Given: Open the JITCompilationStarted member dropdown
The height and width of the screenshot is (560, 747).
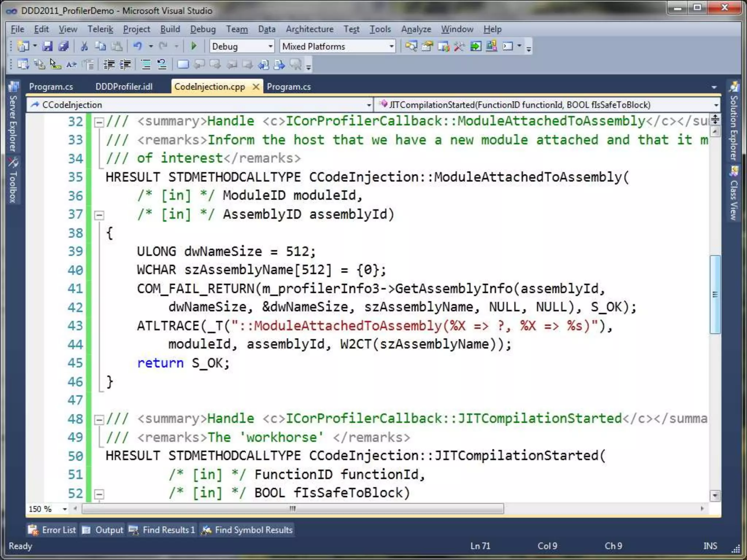Looking at the screenshot, I should coord(716,105).
